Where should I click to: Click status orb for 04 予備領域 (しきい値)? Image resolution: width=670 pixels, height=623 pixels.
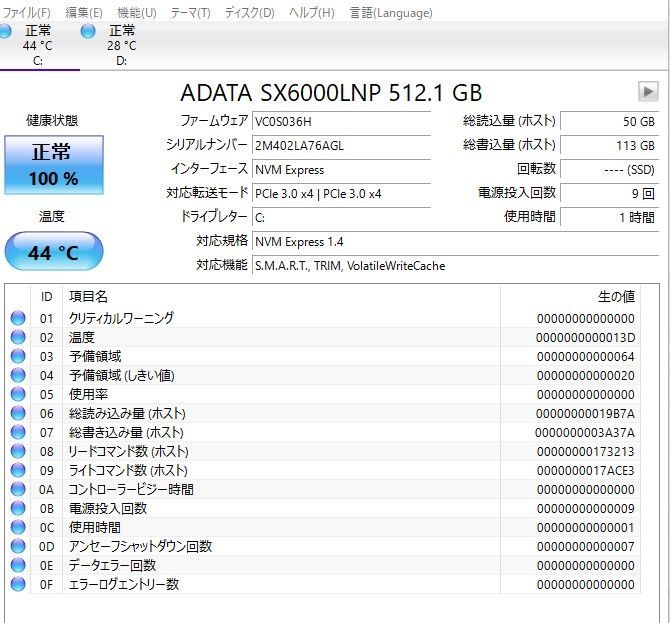(x=18, y=375)
